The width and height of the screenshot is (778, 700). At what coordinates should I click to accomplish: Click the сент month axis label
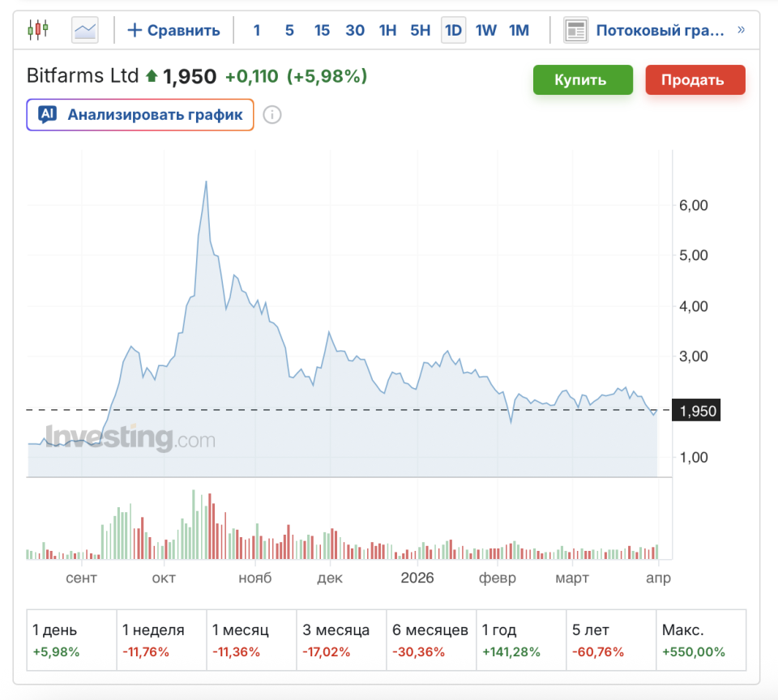coord(81,578)
